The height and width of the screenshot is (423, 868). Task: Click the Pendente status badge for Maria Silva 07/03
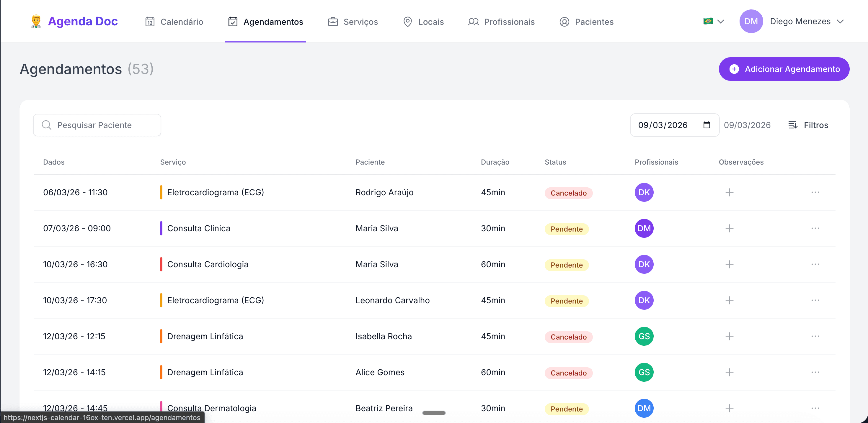click(x=567, y=229)
